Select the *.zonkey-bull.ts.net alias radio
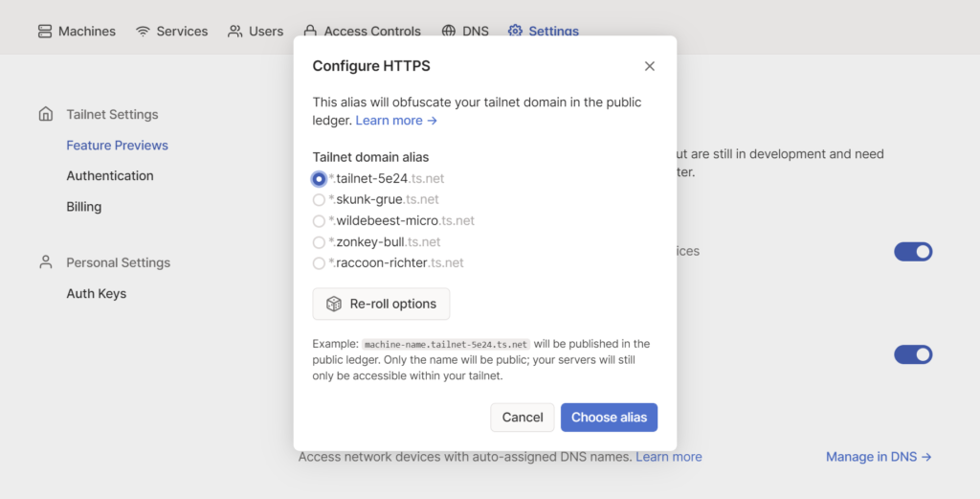Screen dimensions: 980x499 point(319,242)
